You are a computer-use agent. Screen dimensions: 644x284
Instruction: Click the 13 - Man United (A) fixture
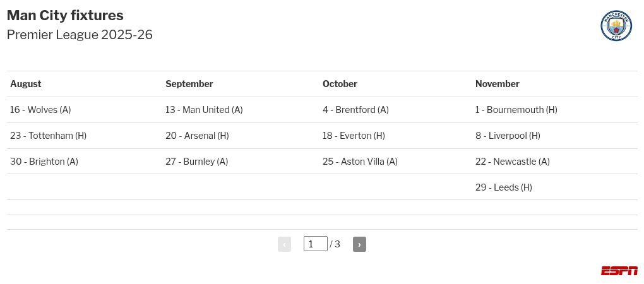[204, 110]
